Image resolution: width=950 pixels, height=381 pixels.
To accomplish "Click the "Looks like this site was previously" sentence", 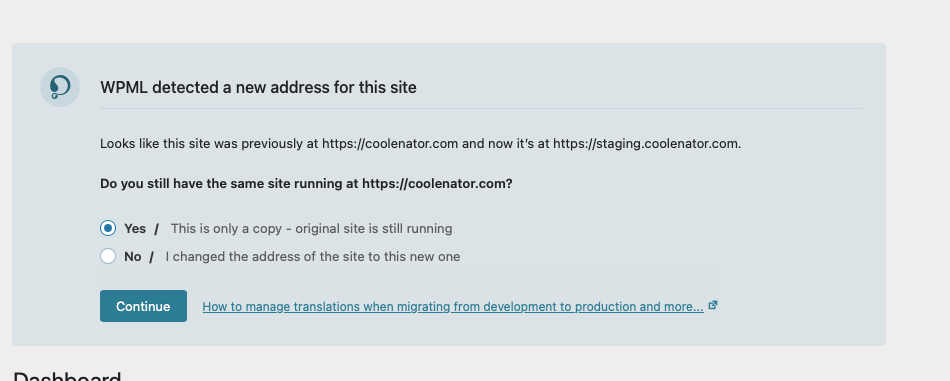I will 420,144.
